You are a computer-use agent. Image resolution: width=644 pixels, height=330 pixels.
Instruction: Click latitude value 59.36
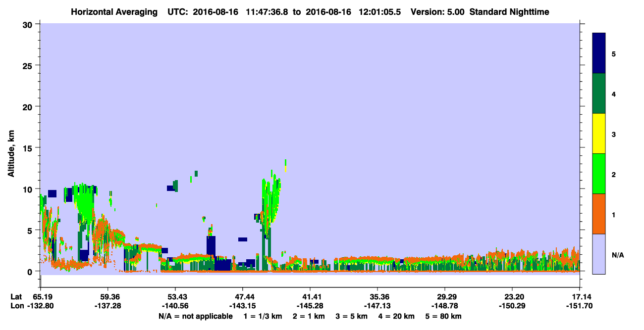[107, 297]
